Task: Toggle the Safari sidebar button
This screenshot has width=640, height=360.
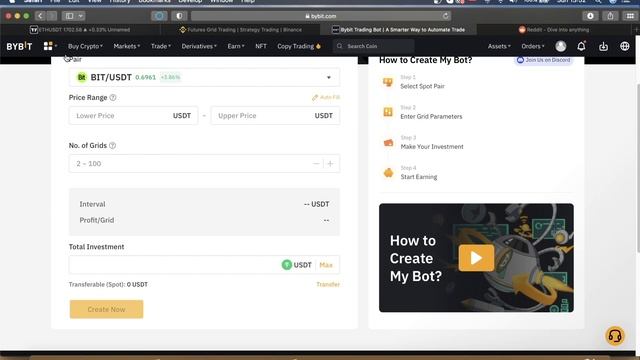Action: 69,16
